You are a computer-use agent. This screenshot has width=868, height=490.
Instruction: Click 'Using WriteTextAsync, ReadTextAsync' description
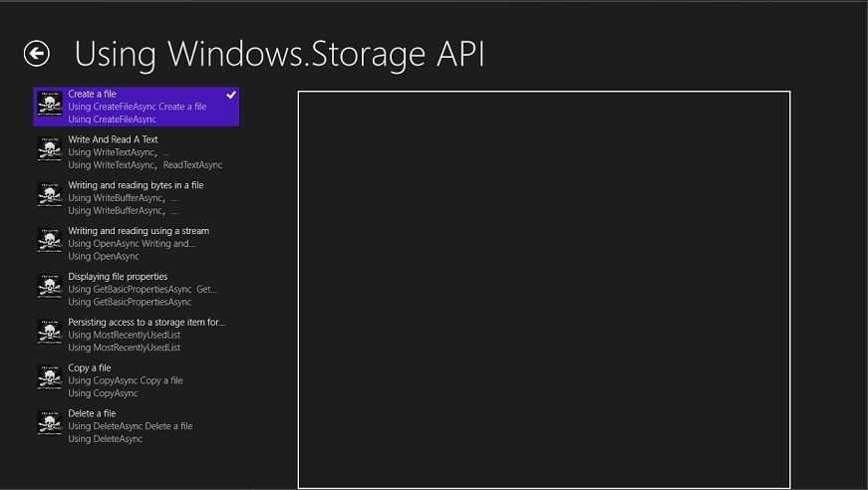145,164
